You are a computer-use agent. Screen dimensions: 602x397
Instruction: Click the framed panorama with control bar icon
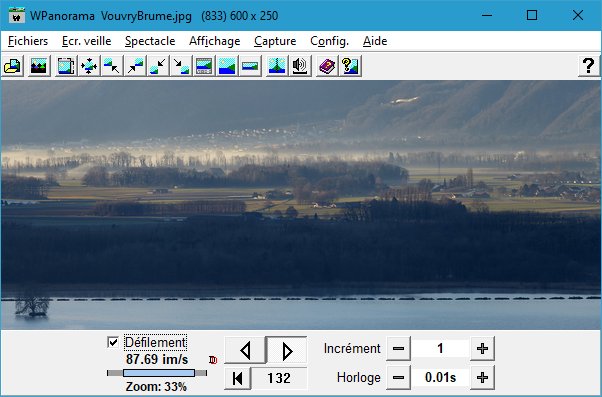204,66
